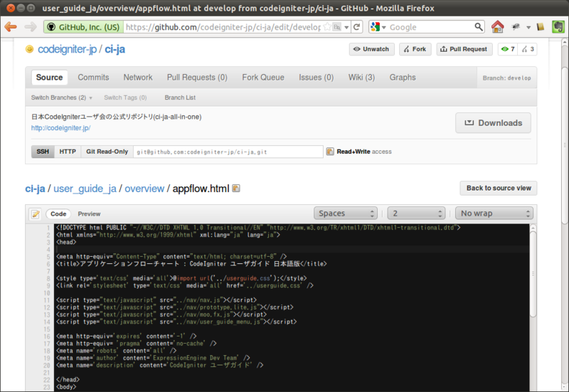This screenshot has width=569, height=392.
Task: Go to ci-ja breadcrumb root
Action: point(35,189)
